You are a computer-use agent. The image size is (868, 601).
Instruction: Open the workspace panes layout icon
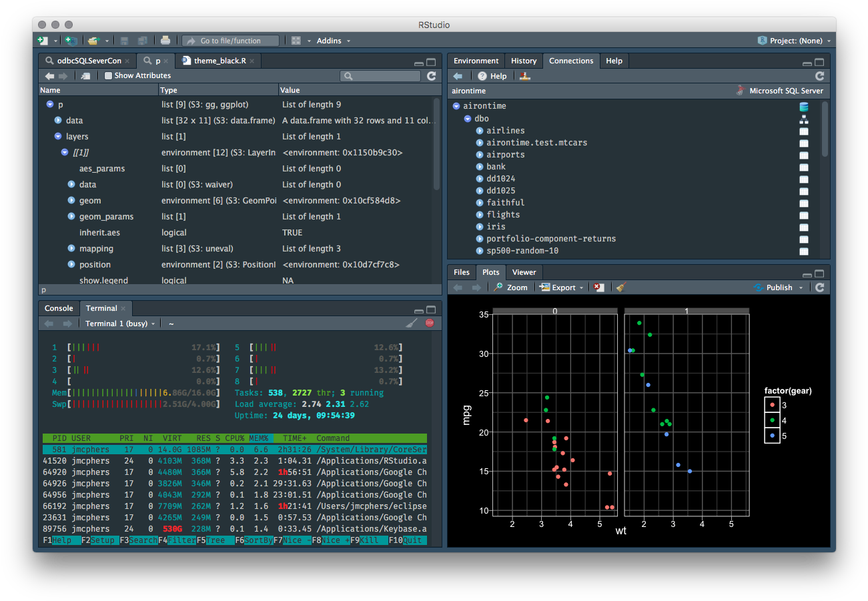(295, 40)
